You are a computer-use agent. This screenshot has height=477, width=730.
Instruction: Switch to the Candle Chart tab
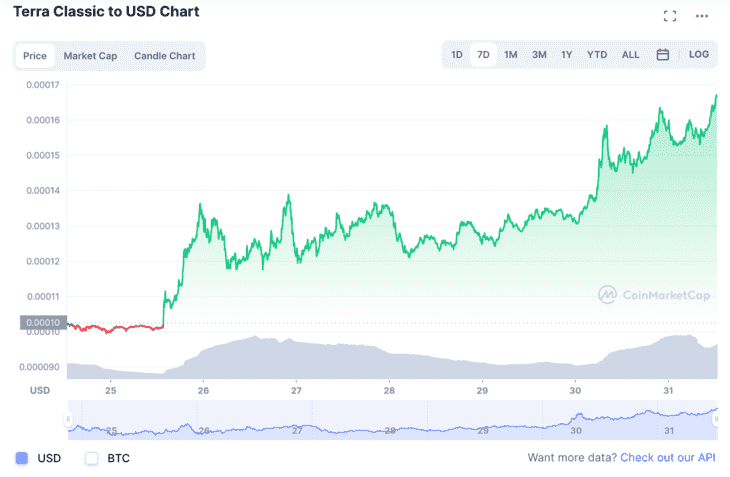165,56
